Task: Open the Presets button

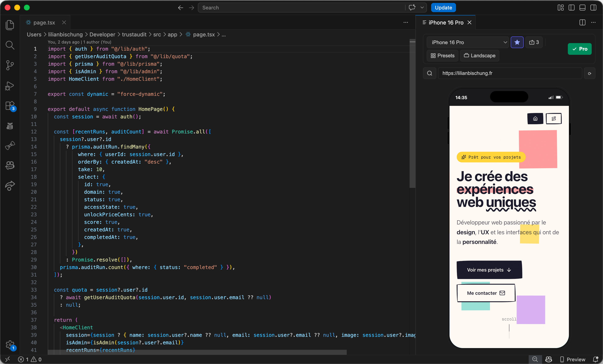Action: (x=442, y=56)
